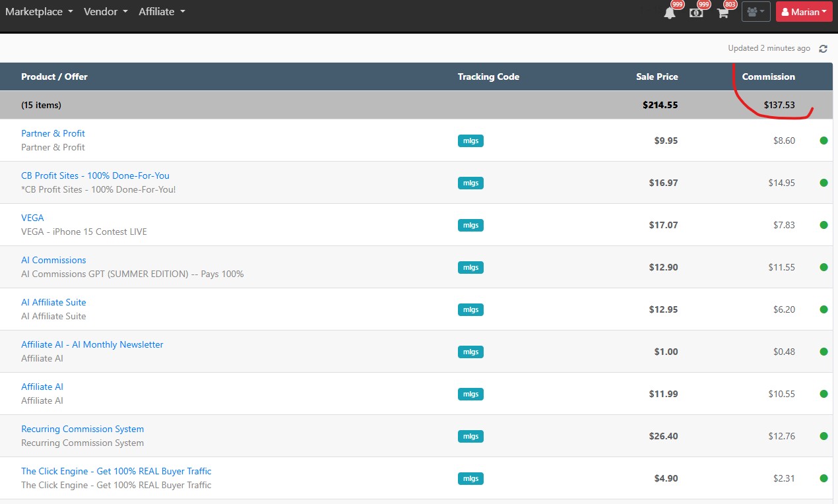Click the $2.31 commission value
This screenshot has height=504, width=838.
pos(784,478)
